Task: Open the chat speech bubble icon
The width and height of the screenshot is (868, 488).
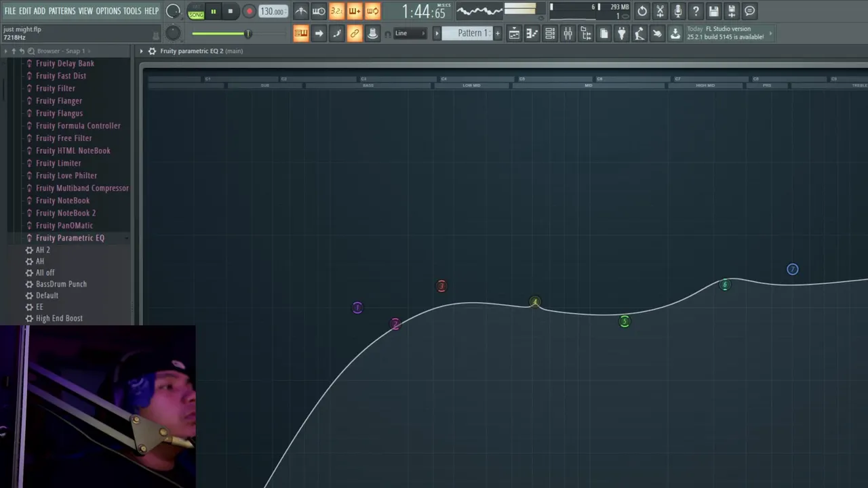Action: (x=749, y=11)
